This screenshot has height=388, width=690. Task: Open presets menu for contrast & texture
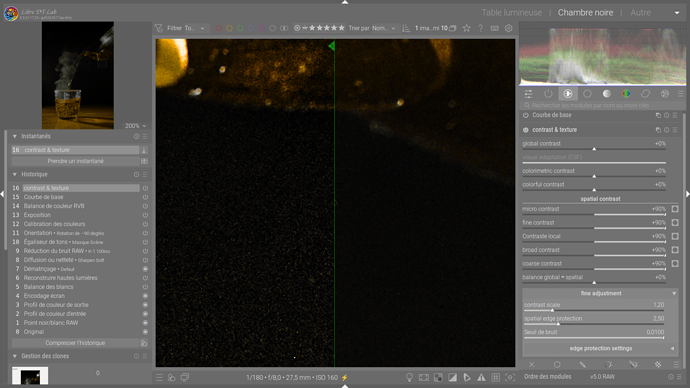(675, 130)
